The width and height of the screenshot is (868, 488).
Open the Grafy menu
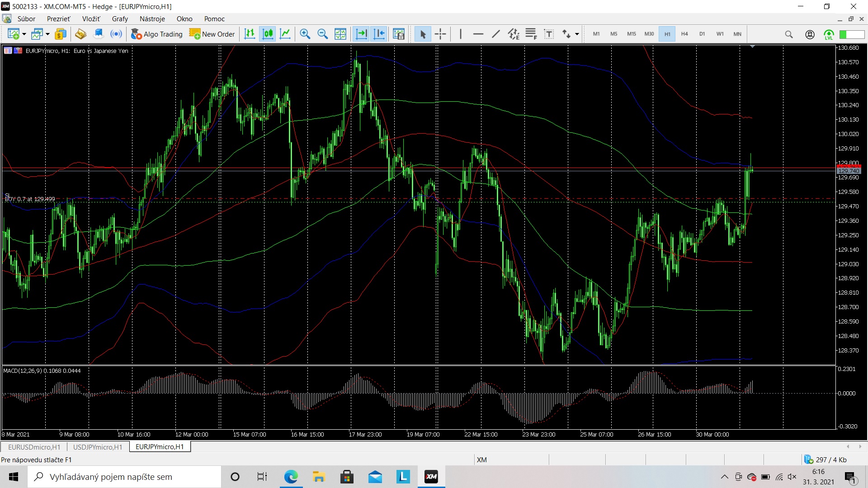tap(120, 19)
